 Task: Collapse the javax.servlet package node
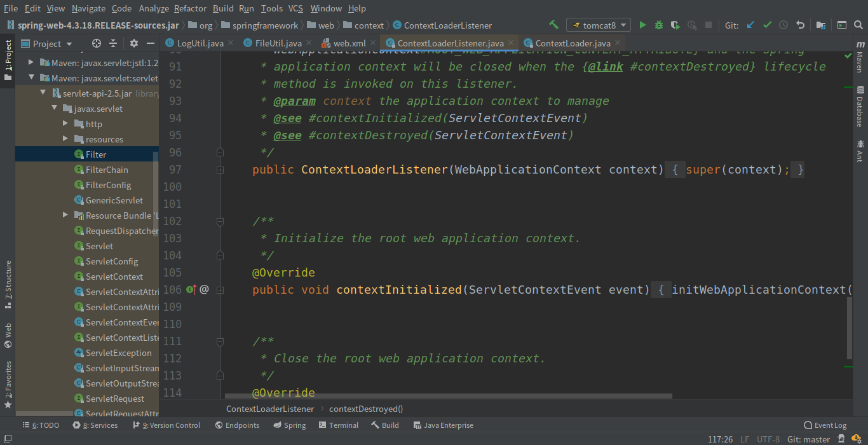[x=54, y=109]
